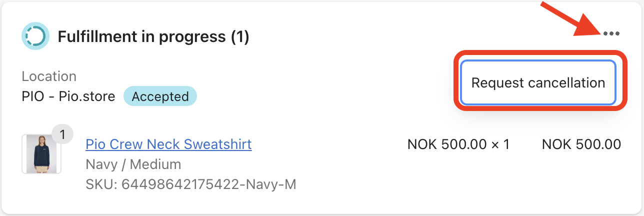
Task: Click the teal fulfillment in progress status icon
Action: coord(35,36)
